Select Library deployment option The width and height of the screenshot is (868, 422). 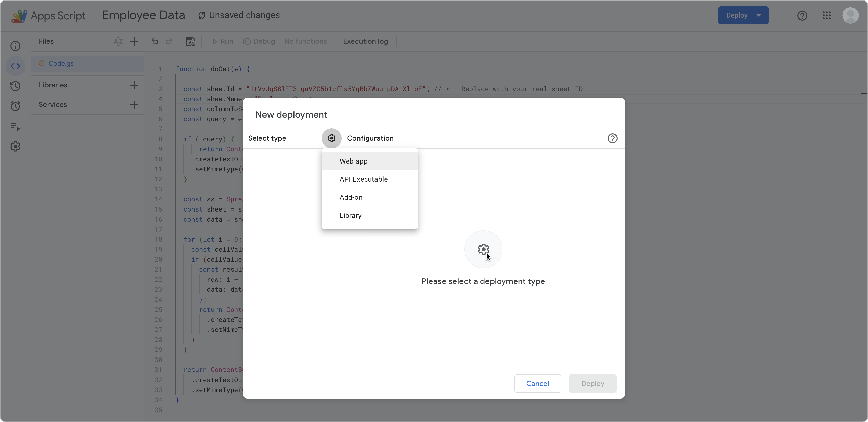350,216
